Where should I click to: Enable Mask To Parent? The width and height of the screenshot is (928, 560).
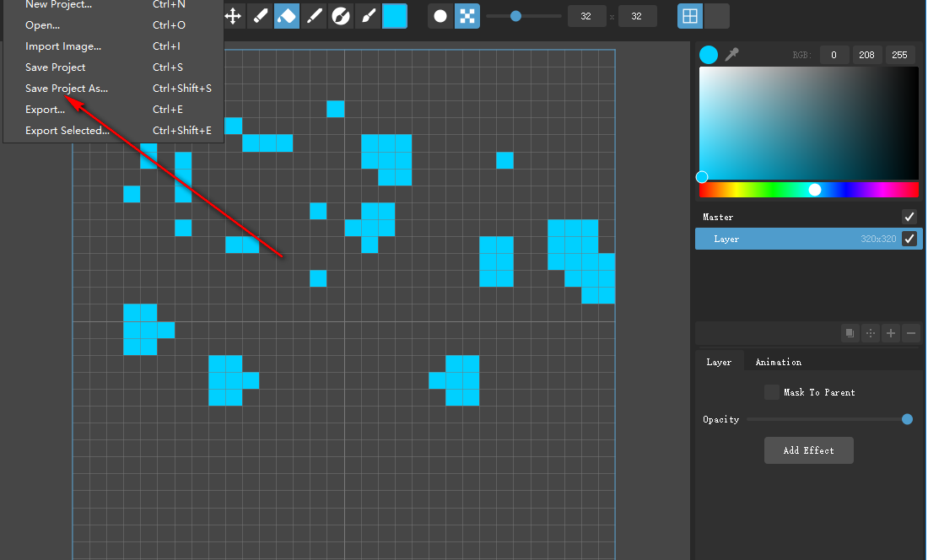772,391
